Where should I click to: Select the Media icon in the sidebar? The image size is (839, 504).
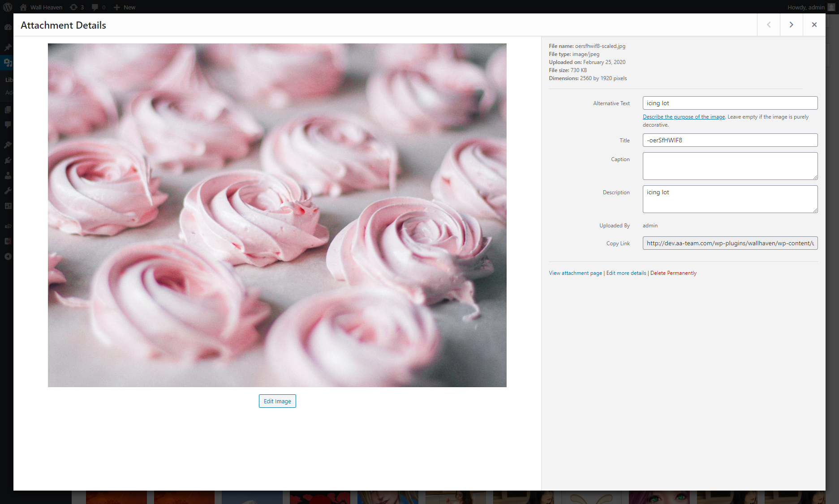click(8, 63)
